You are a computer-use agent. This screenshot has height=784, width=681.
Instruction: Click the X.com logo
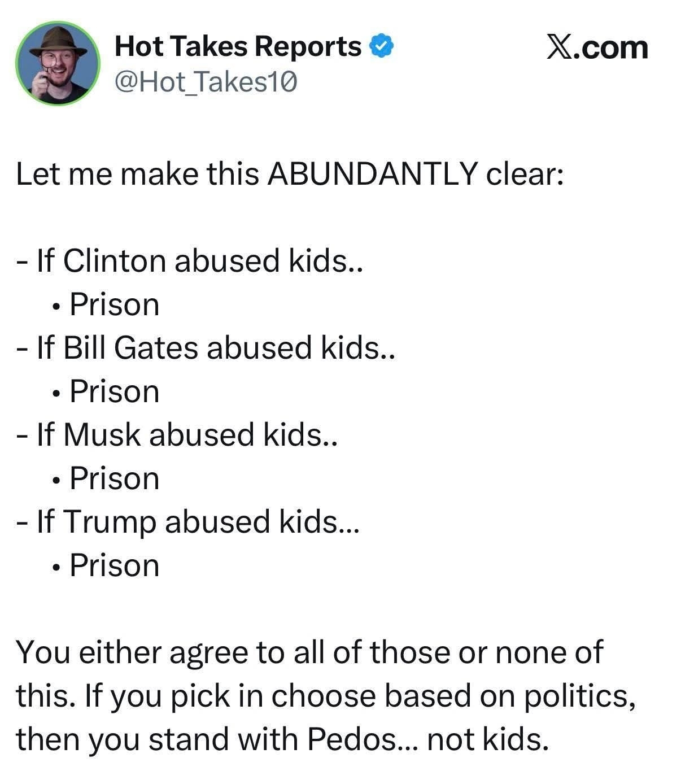pos(597,47)
